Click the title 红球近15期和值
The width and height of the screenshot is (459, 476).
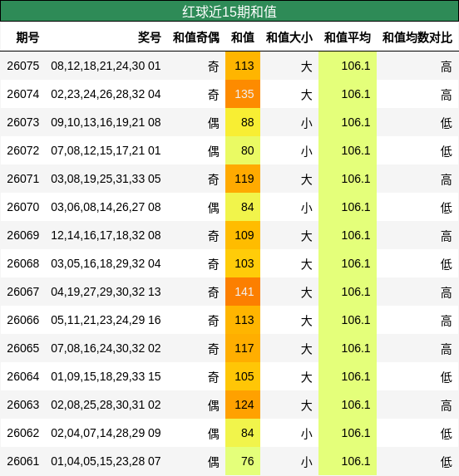229,12
